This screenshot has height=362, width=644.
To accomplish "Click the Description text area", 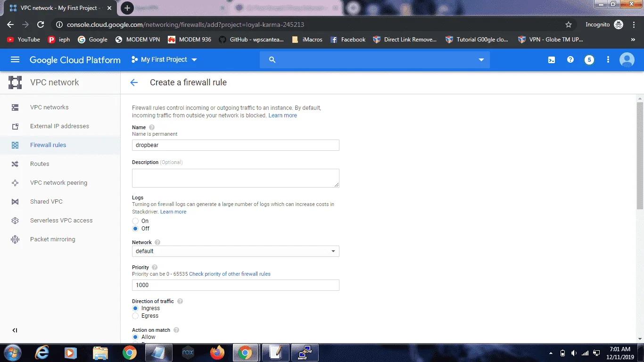I will [235, 178].
